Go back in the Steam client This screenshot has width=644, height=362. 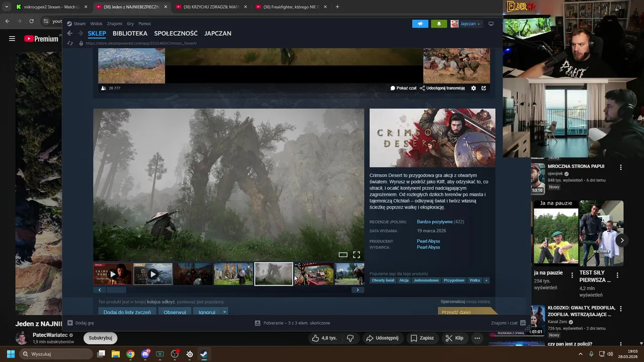coord(70,33)
